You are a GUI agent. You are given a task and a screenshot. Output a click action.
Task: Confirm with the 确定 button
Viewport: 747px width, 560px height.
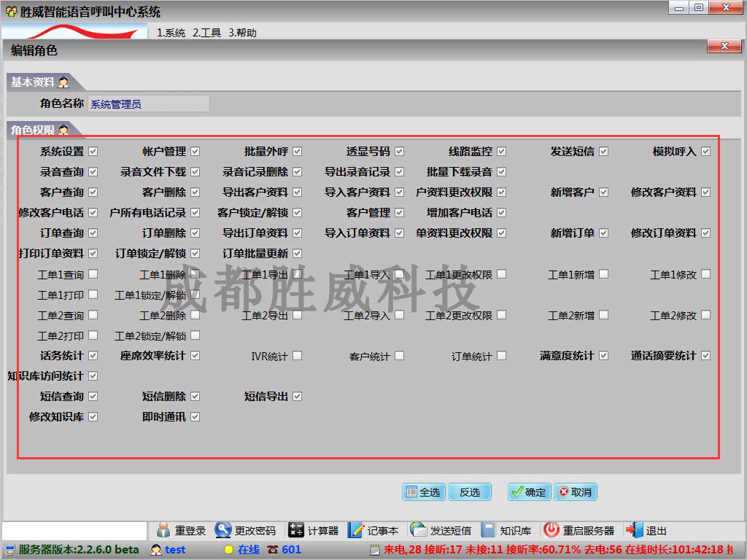point(528,492)
